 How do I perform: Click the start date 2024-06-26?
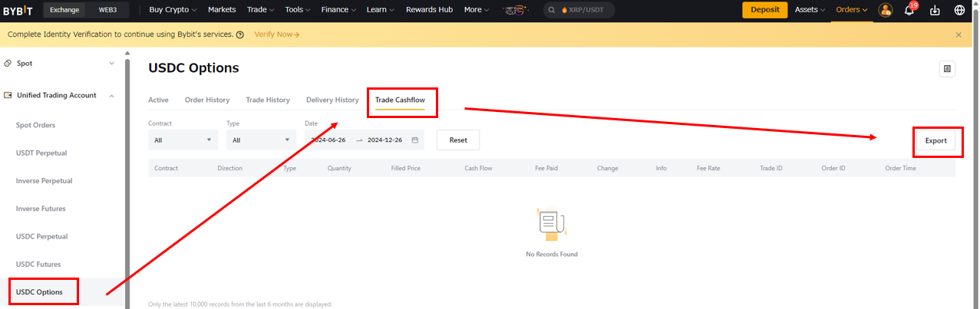coord(328,140)
